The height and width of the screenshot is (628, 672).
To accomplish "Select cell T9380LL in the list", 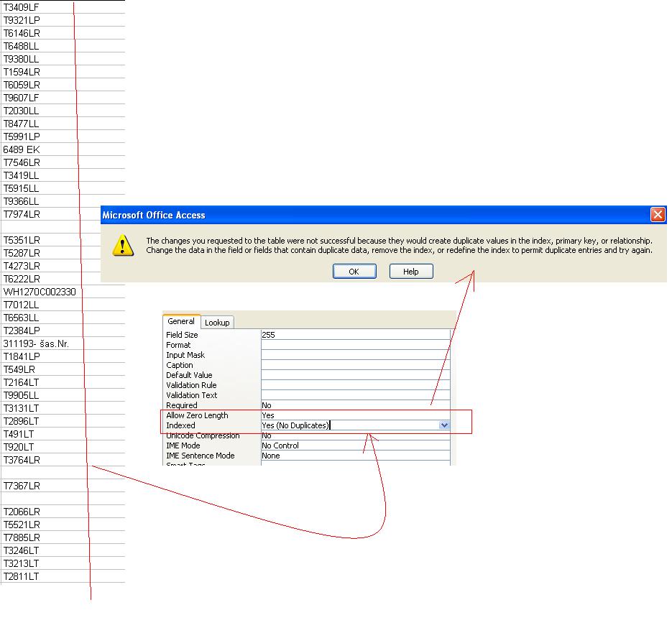I will pos(63,59).
